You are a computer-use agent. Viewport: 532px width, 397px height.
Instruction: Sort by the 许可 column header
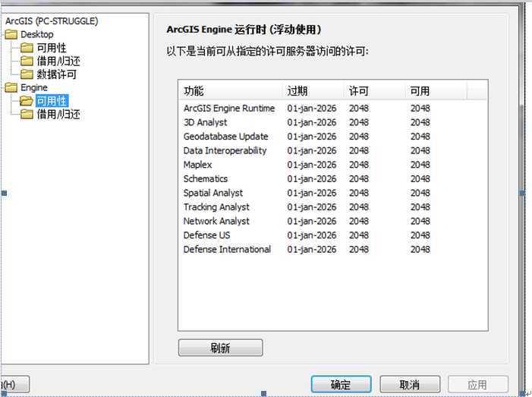click(x=375, y=91)
